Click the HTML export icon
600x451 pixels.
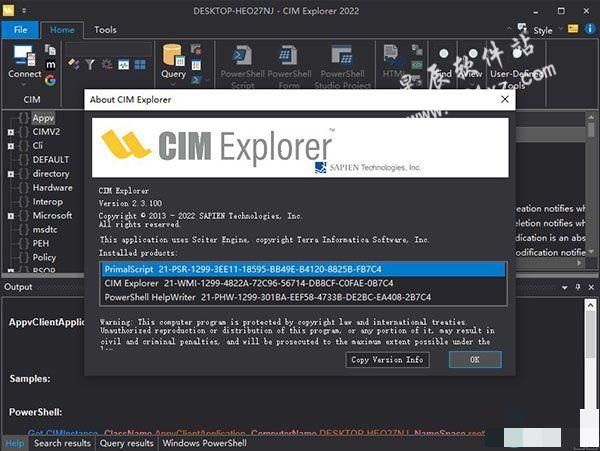393,61
